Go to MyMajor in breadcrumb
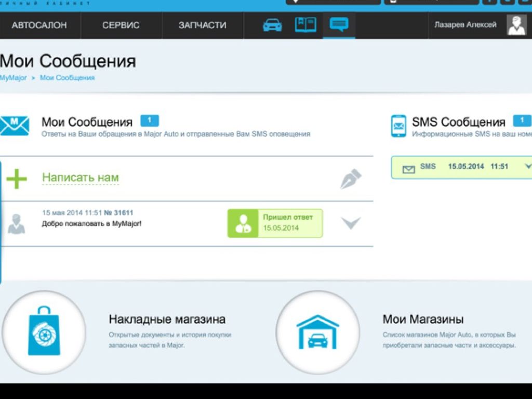The width and height of the screenshot is (532, 399). [13, 78]
